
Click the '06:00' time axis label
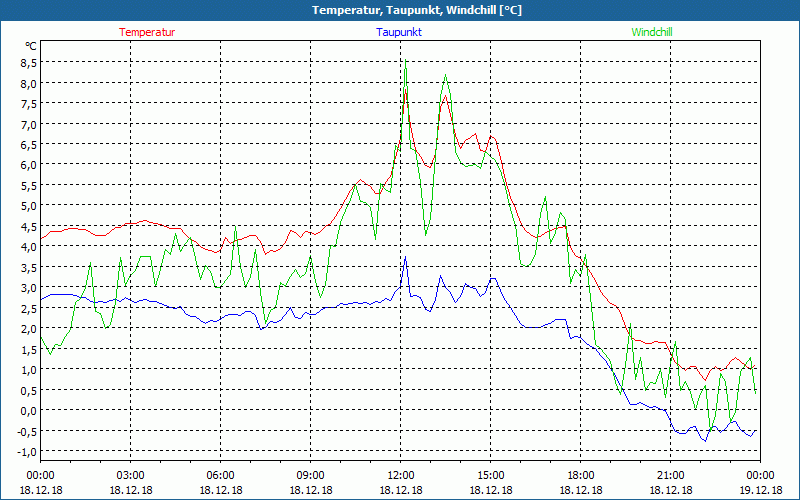[x=220, y=475]
